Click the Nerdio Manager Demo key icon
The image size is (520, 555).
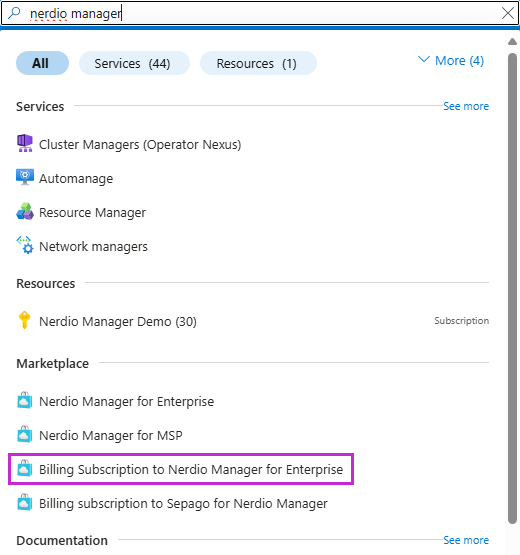[24, 320]
